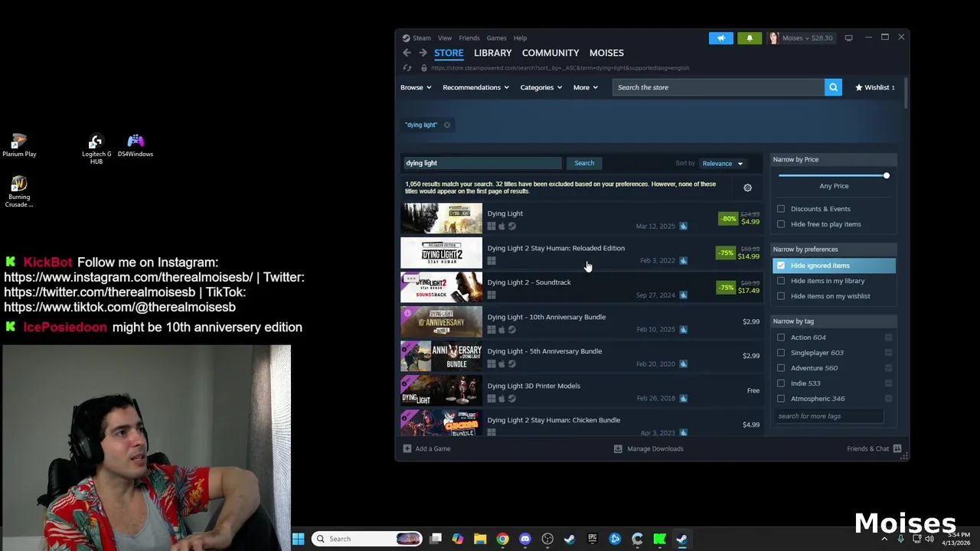Open the Wishlist link
Screen dimensions: 980x551
(874, 87)
